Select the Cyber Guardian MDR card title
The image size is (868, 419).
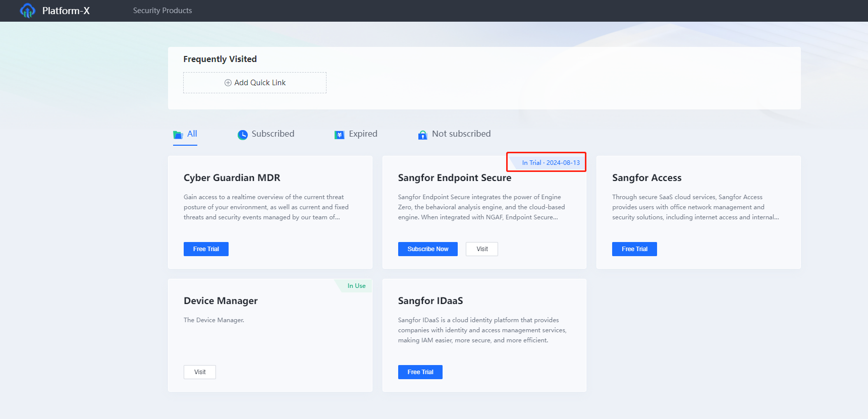tap(232, 177)
